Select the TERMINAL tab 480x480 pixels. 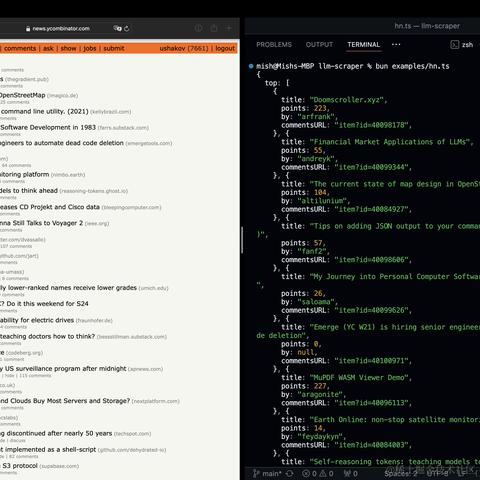(364, 45)
